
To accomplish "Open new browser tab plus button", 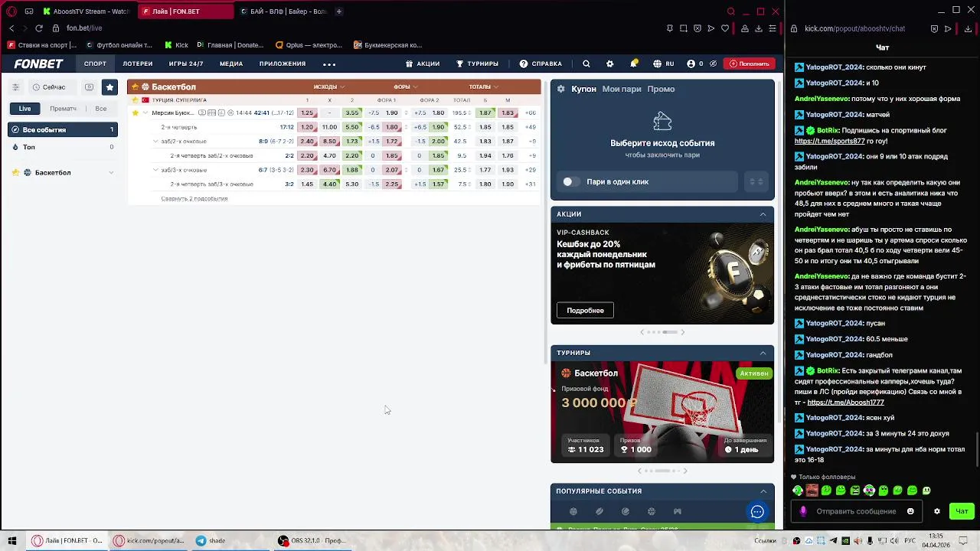I will [x=339, y=11].
